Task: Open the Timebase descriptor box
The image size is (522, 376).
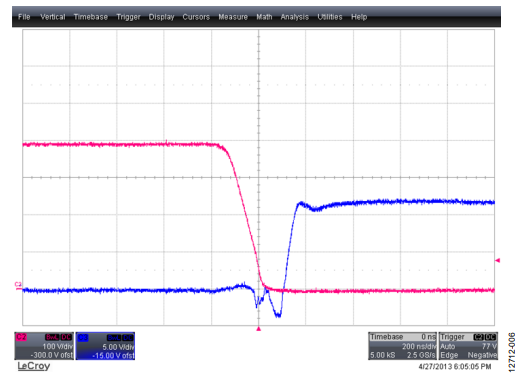Action: tap(402, 346)
